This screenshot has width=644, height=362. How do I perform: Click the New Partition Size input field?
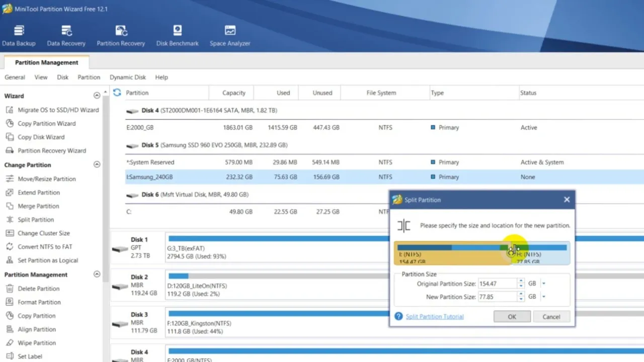[x=497, y=297]
